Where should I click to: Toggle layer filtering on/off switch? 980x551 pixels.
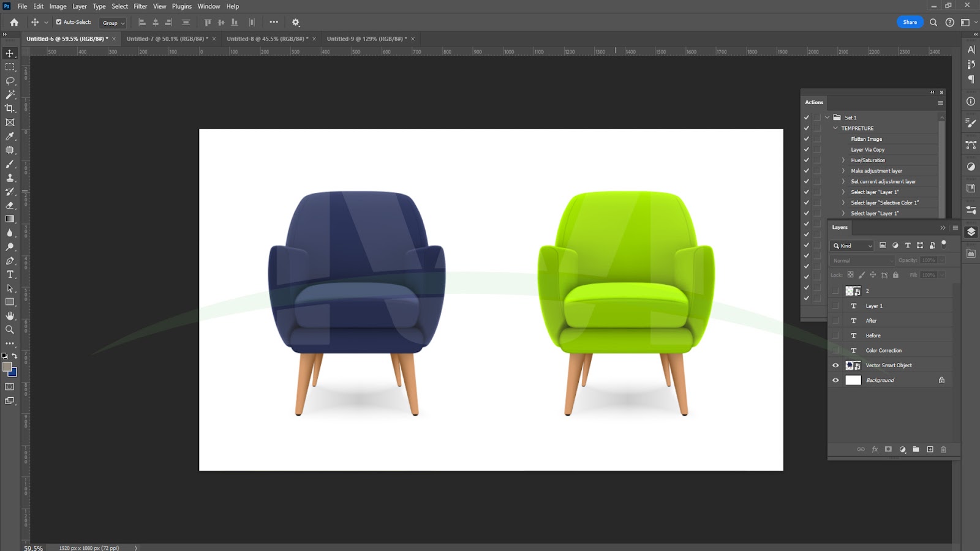(x=944, y=244)
